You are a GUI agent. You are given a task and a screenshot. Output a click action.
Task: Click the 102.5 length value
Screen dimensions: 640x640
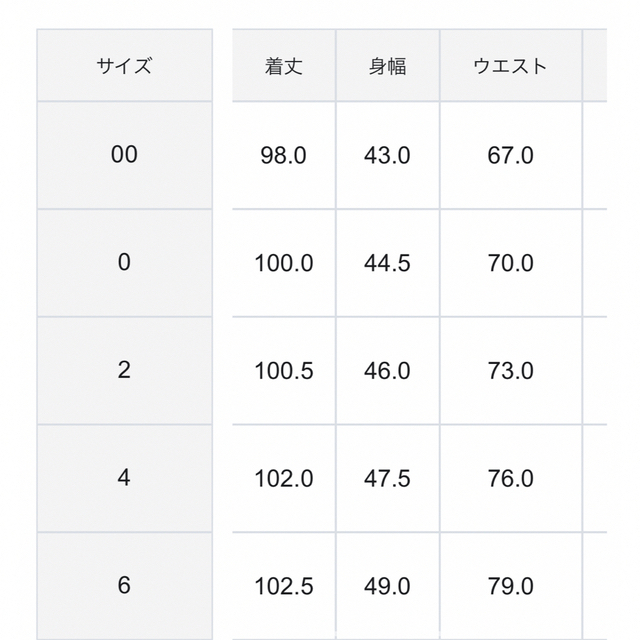point(284,587)
